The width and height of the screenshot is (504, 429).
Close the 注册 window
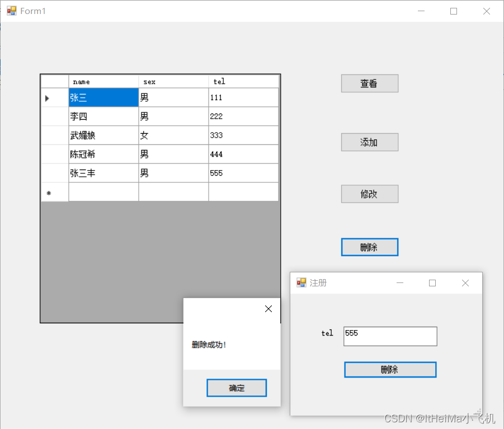465,283
